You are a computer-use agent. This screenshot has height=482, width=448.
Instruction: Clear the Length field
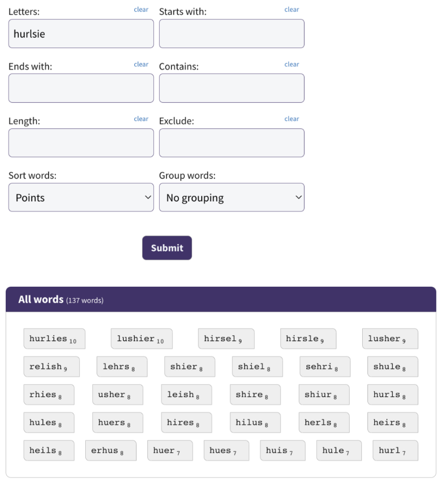click(141, 119)
